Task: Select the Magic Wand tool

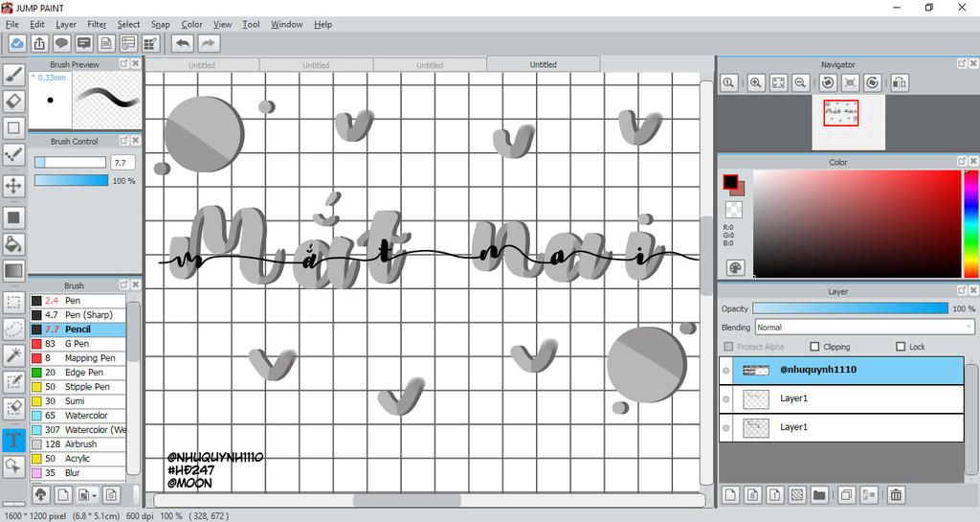Action: click(x=13, y=355)
